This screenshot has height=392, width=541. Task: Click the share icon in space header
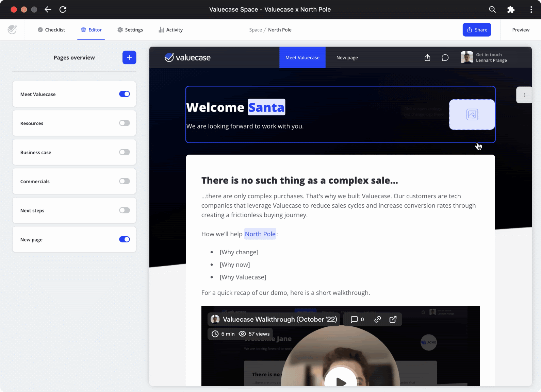click(427, 57)
